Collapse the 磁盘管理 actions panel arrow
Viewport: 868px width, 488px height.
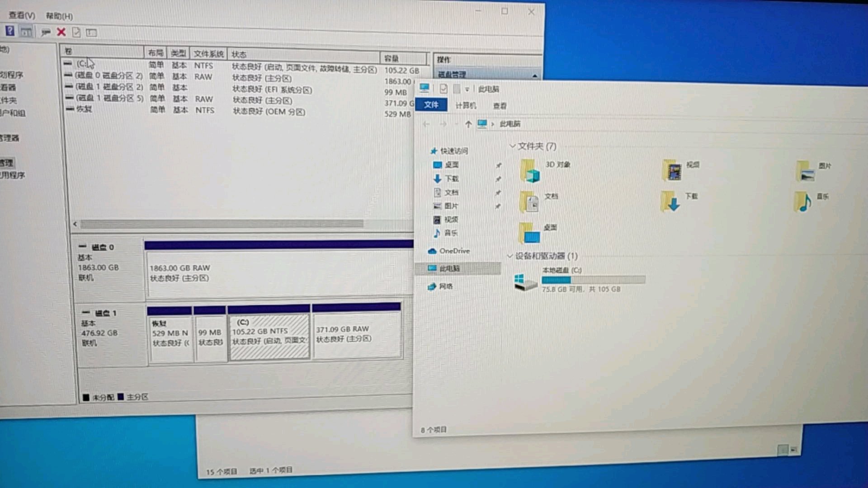pyautogui.click(x=535, y=75)
